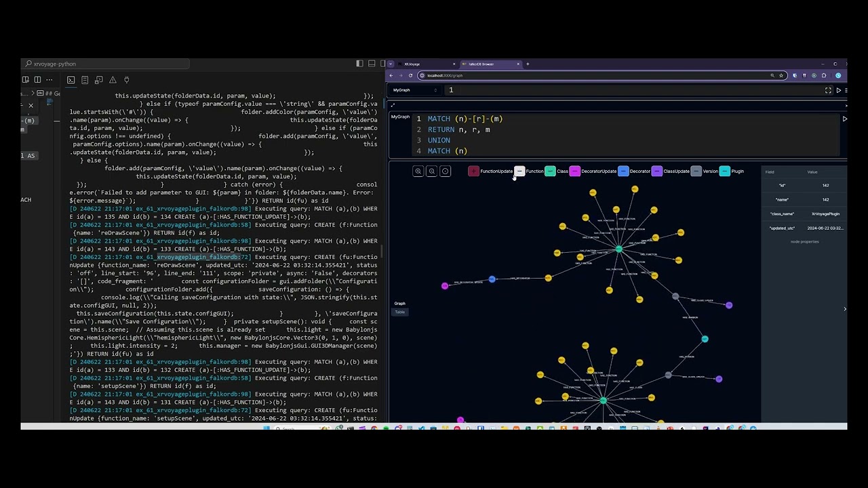Click the teal Class node in upper cluster
The image size is (868, 488).
point(618,249)
